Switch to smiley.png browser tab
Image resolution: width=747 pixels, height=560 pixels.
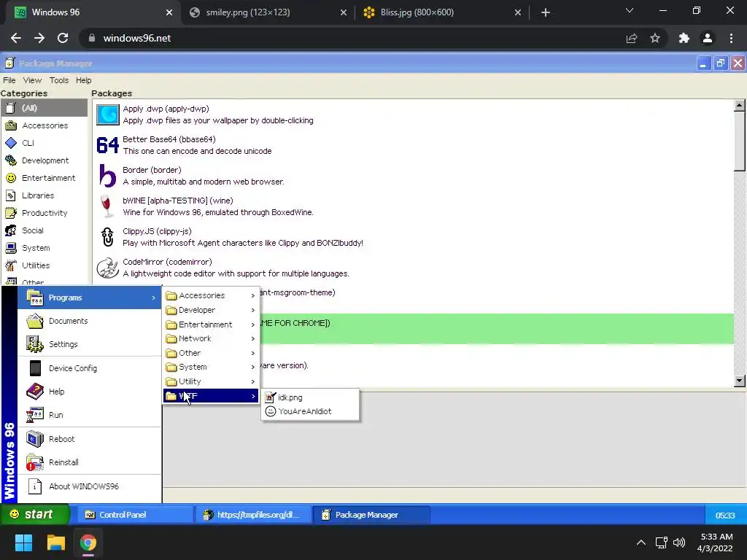(268, 12)
